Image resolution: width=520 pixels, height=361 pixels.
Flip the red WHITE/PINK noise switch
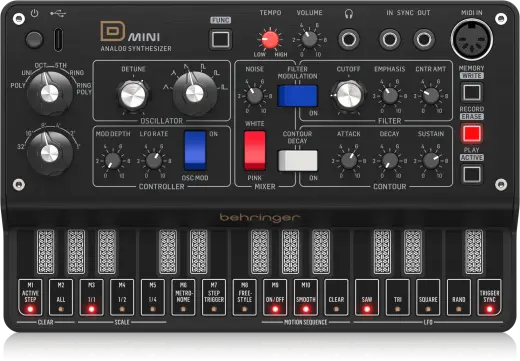coord(255,150)
